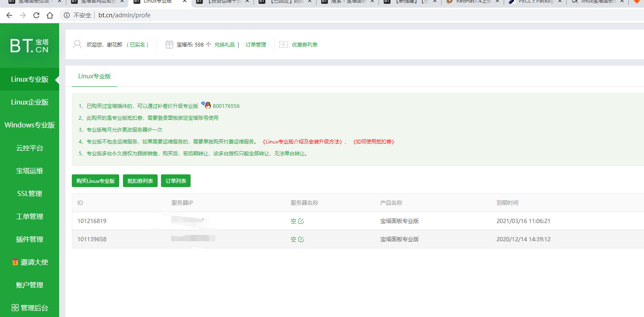Select the Linux专业版 content tab
This screenshot has height=317, width=644.
(x=95, y=76)
